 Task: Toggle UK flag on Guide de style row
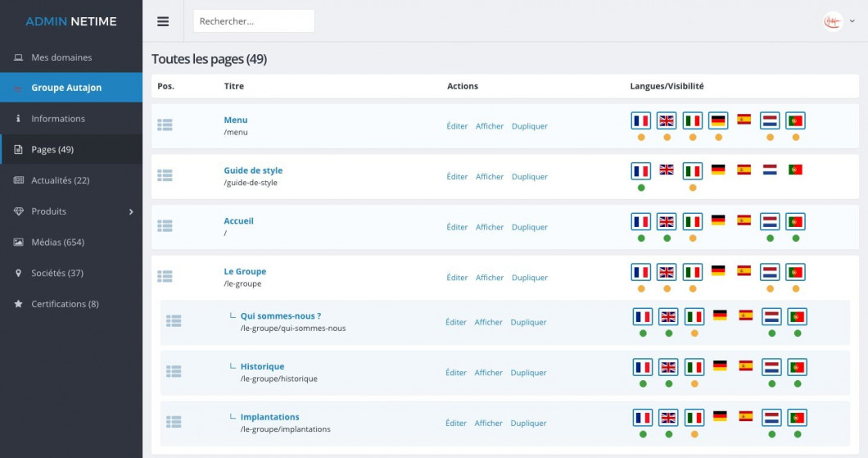tap(667, 170)
